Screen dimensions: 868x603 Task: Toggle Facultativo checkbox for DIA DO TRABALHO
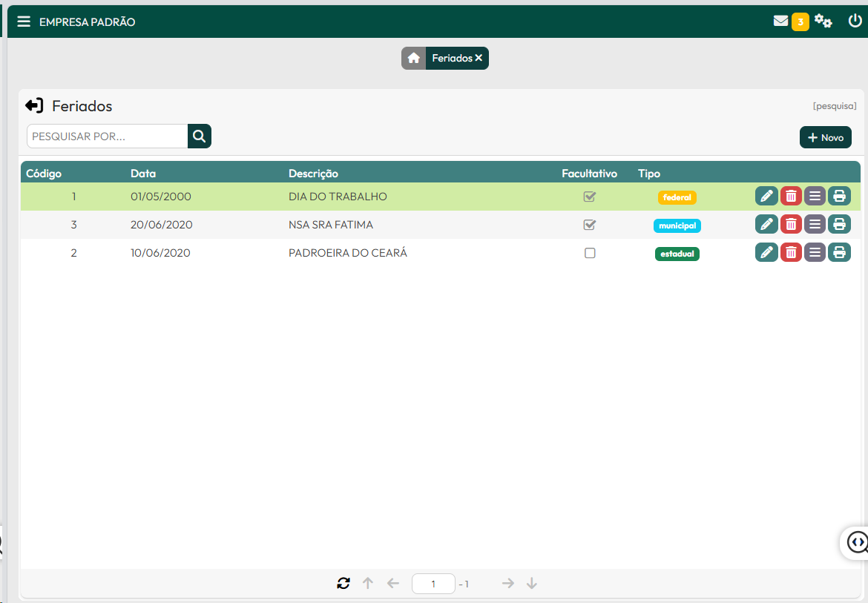pyautogui.click(x=590, y=197)
